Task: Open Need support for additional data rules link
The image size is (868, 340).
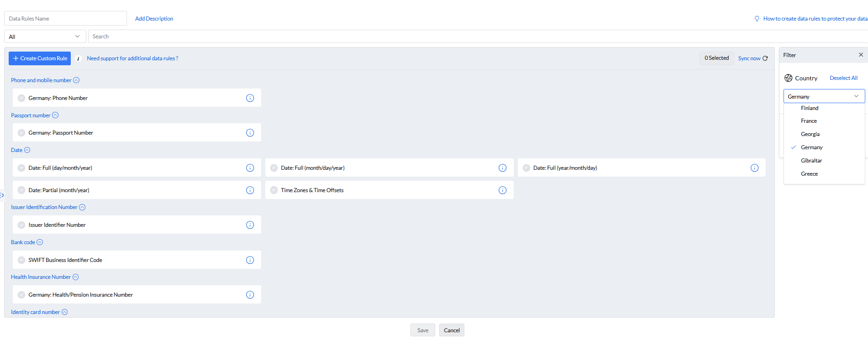Action: pos(132,58)
